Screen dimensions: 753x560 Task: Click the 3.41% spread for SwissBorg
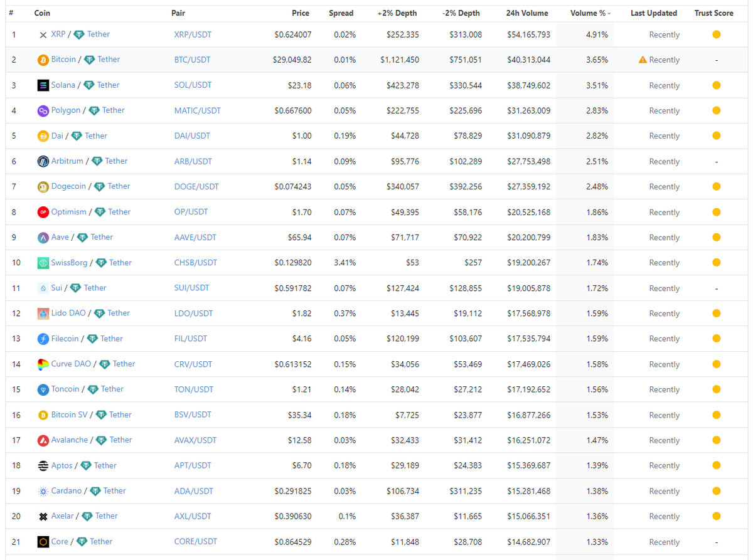[x=344, y=263]
